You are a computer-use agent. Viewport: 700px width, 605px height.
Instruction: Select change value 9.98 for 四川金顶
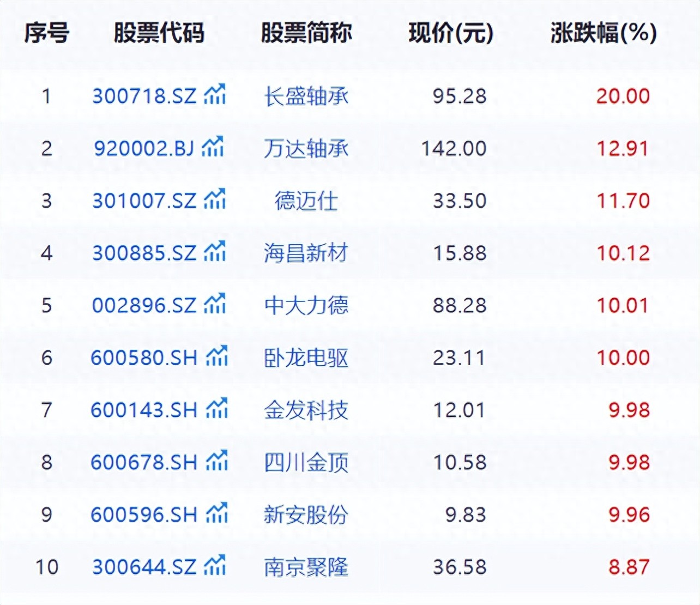coord(629,463)
